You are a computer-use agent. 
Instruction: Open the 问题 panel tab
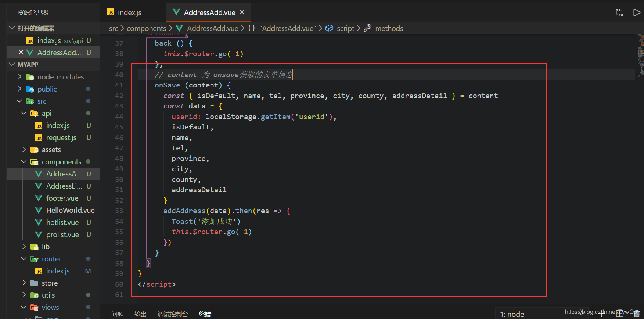(118, 314)
